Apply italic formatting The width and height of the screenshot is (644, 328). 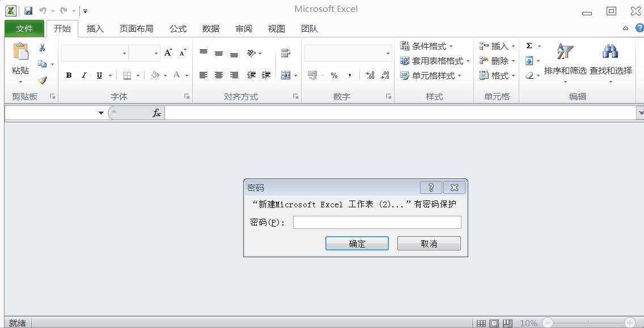click(x=83, y=75)
